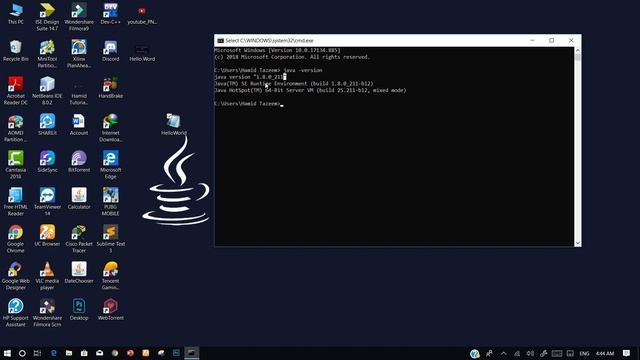Select the PUBG MOBILE shortcut
Screen dimensions: 640x360
[110, 202]
